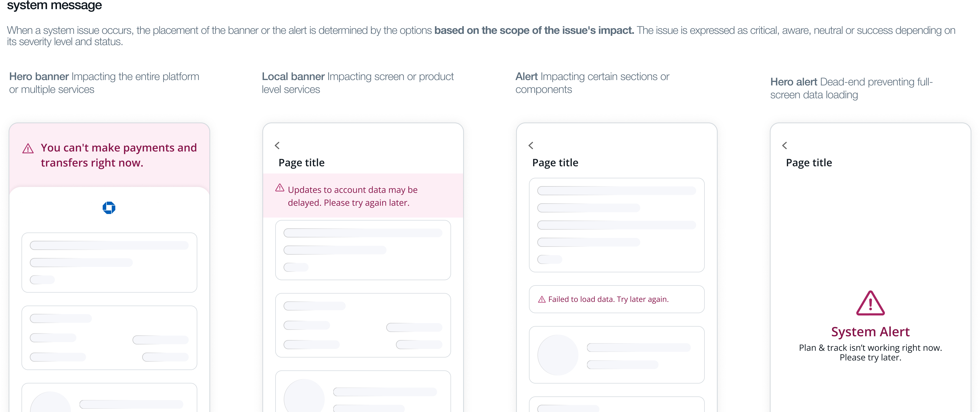Image resolution: width=980 pixels, height=412 pixels.
Task: Select the Page title in the Local banner screen
Action: pos(301,163)
